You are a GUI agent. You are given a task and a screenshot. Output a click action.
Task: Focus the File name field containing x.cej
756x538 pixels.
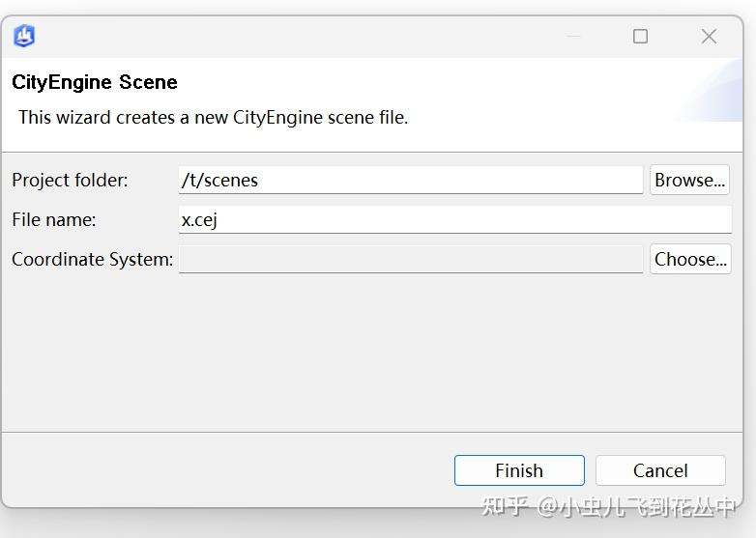pyautogui.click(x=454, y=219)
